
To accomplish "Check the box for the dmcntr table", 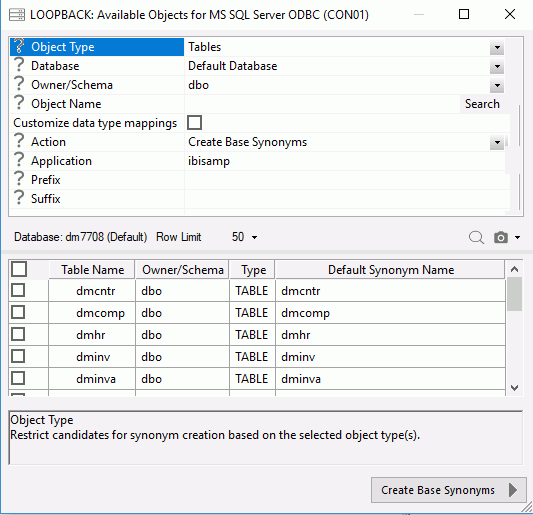I will [x=18, y=290].
